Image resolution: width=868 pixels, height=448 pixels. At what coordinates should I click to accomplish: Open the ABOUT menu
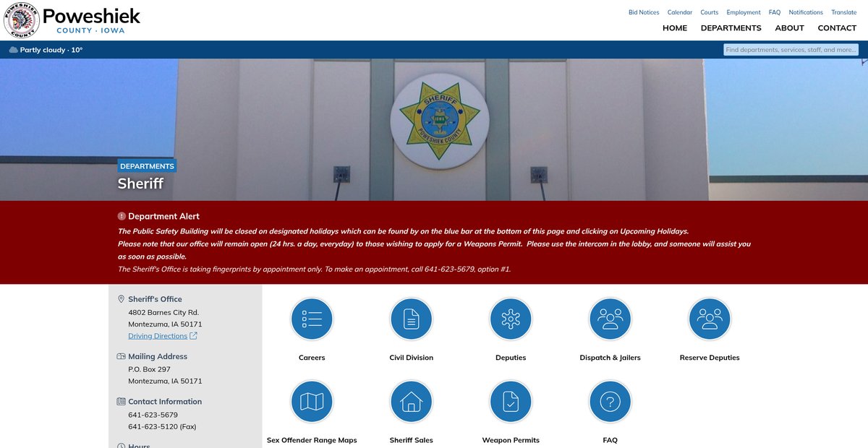(x=789, y=28)
